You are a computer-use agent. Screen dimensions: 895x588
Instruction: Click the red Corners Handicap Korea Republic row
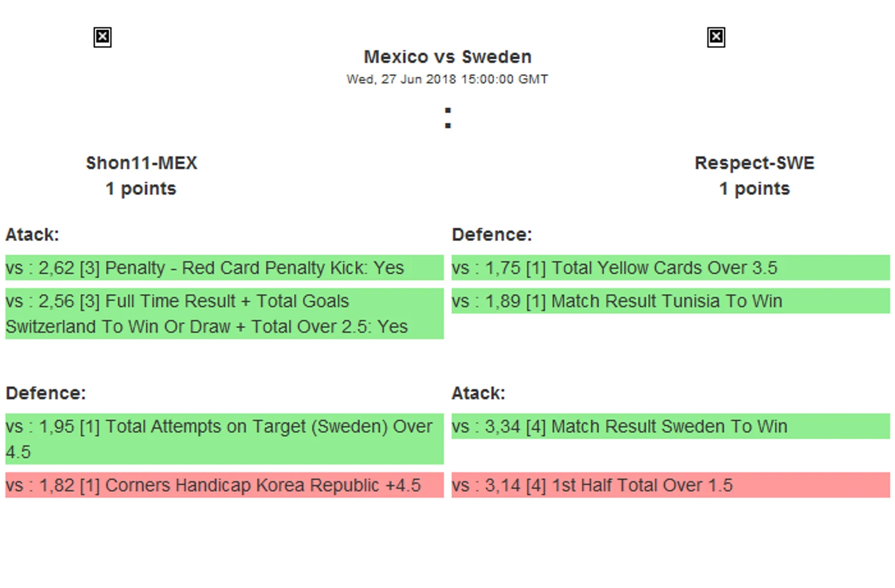pyautogui.click(x=224, y=485)
